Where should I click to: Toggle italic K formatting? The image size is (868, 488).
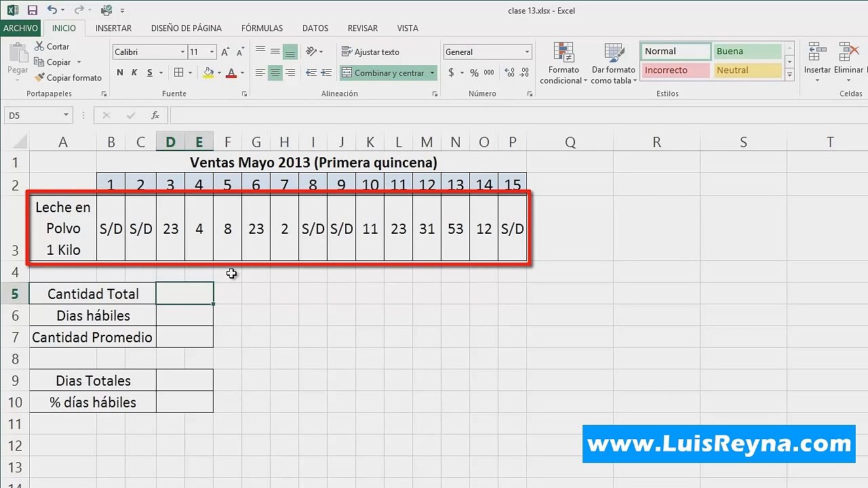(x=134, y=73)
